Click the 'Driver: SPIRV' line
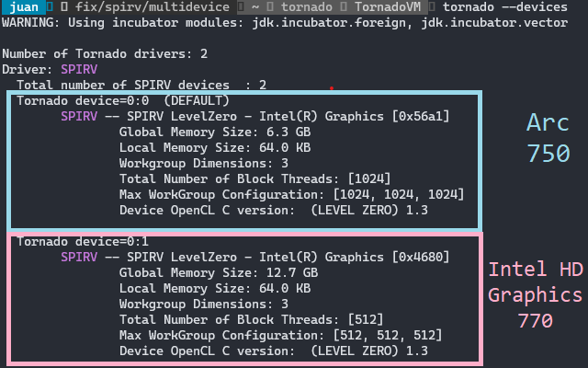Screen dimensions: 588x368 click(x=50, y=70)
